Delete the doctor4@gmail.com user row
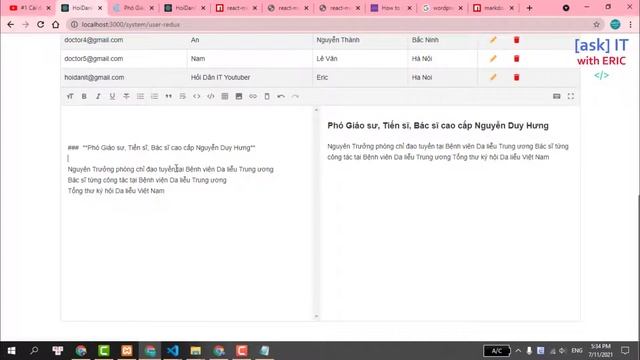Screen dimensions: 640x360 pos(516,40)
